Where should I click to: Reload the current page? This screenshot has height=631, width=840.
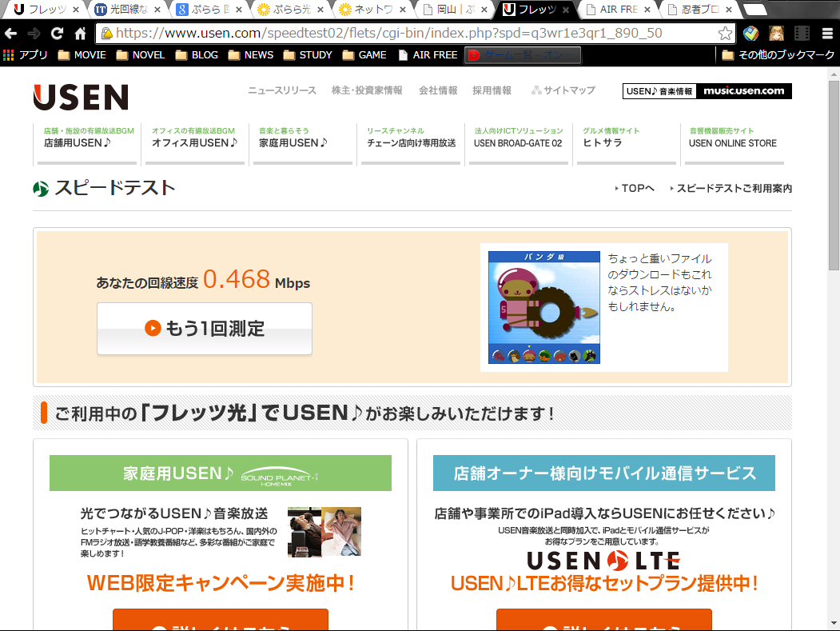point(58,34)
